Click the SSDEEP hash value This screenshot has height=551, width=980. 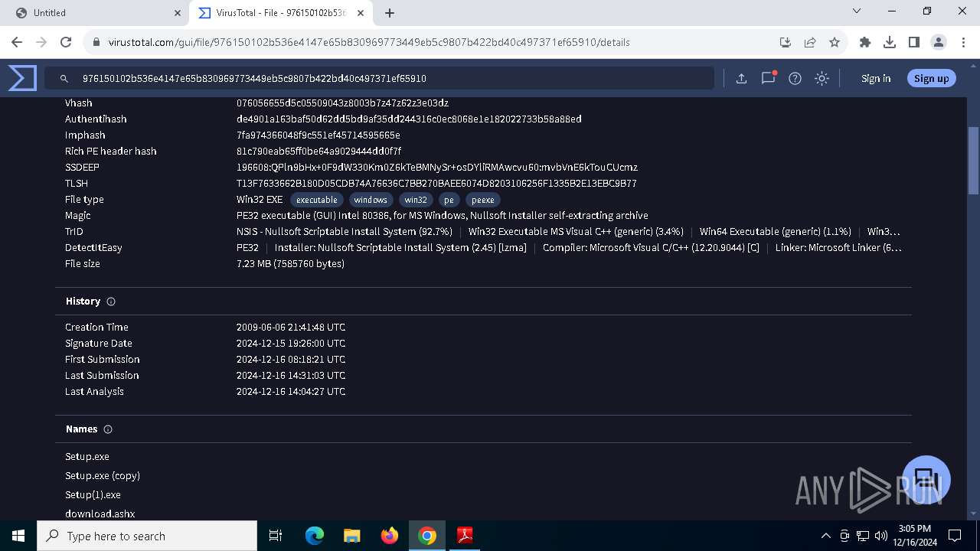click(437, 168)
